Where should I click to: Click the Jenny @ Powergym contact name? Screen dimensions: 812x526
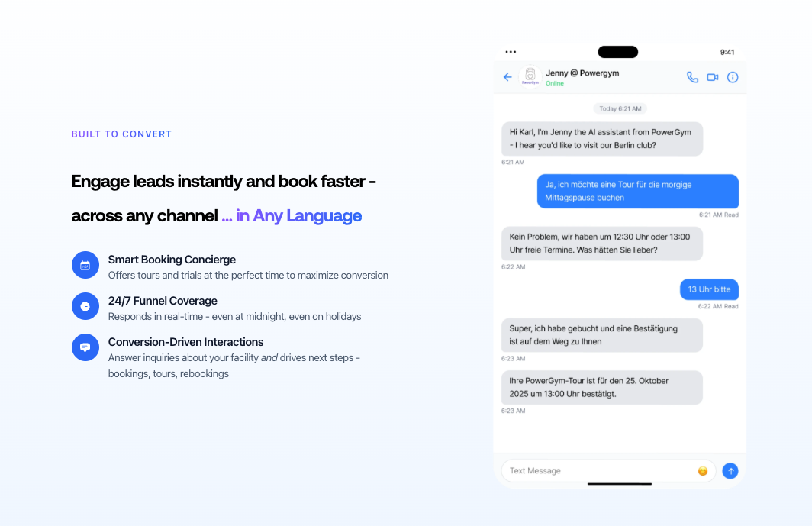point(582,73)
